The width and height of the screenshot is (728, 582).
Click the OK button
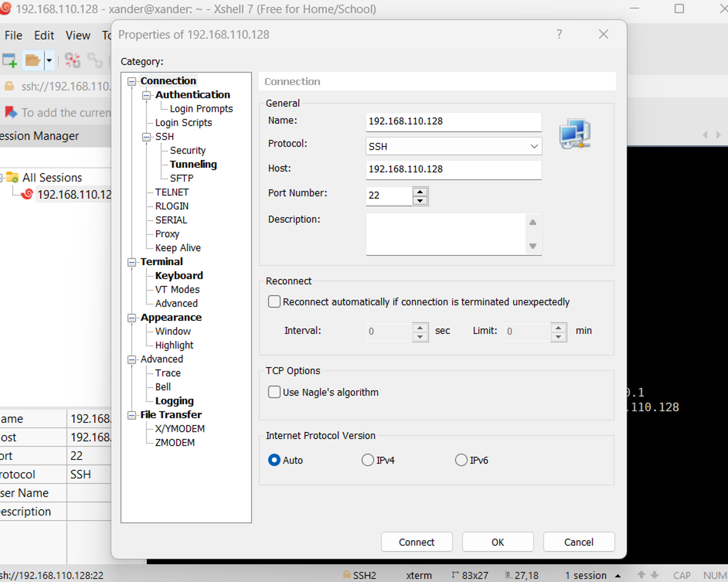(498, 542)
